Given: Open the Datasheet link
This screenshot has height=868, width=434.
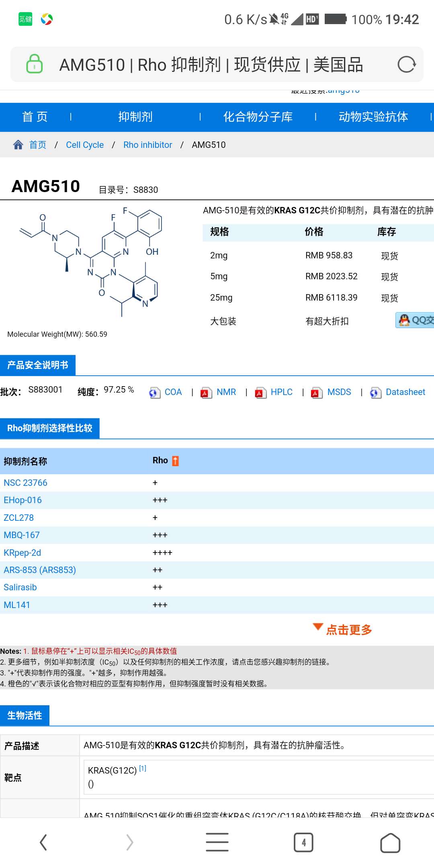Looking at the screenshot, I should (405, 392).
